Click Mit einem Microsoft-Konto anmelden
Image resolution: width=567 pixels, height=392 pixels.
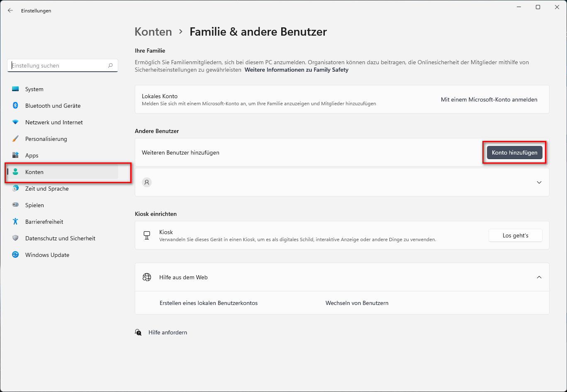[x=489, y=99]
